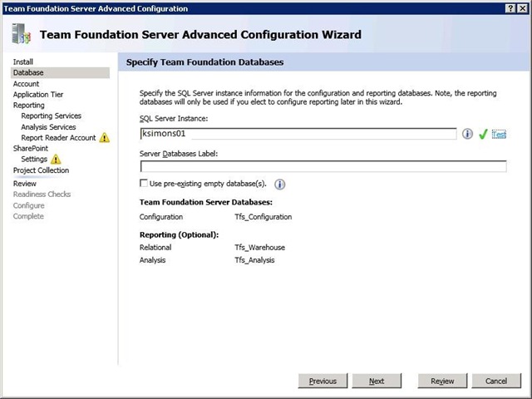Open Reporting Services sub-step
Viewport: 532px width, 399px height.
pyautogui.click(x=52, y=116)
